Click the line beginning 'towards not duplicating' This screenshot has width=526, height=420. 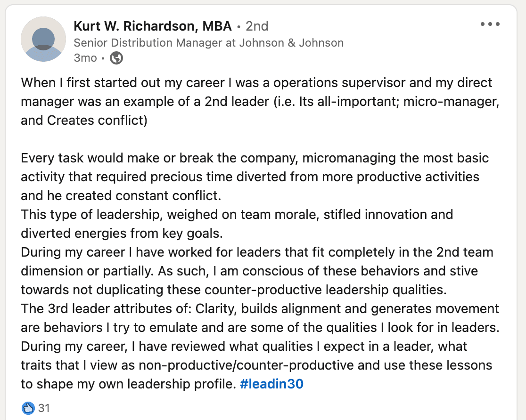[234, 290]
